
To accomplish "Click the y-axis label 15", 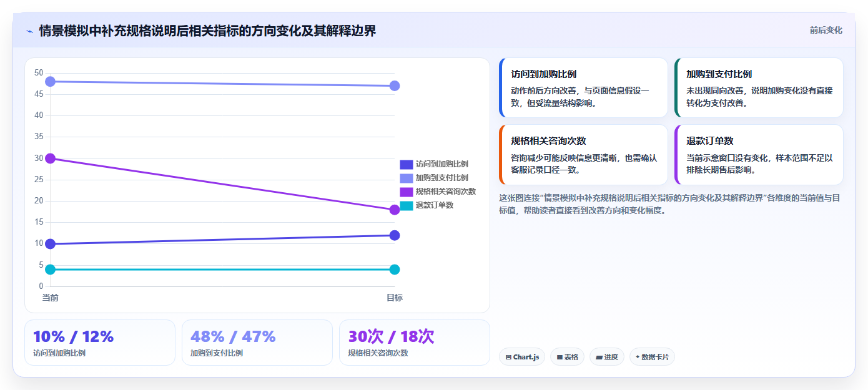I will coord(39,222).
